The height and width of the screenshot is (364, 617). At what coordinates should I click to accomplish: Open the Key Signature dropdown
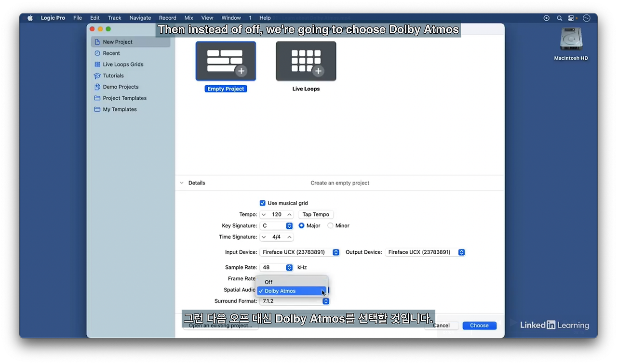[x=277, y=225]
